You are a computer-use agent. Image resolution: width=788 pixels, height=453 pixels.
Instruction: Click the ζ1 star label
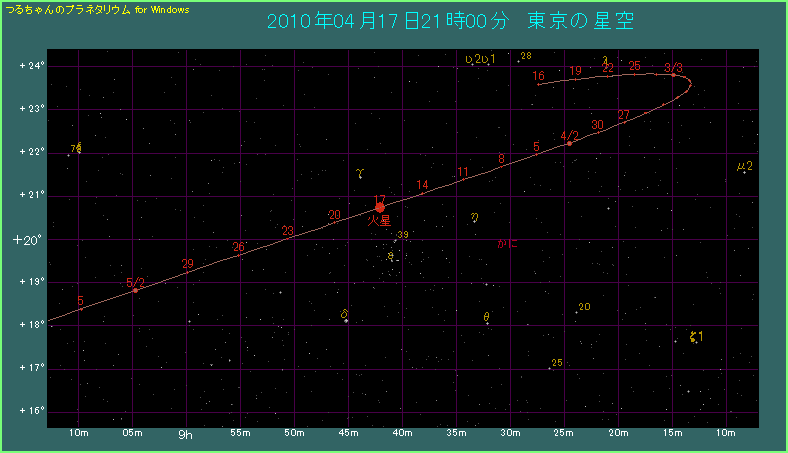point(697,336)
